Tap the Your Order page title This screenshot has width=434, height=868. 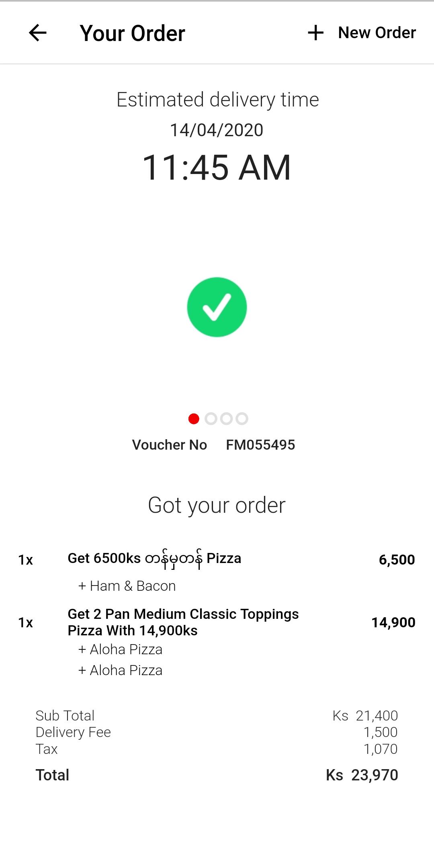pos(132,33)
